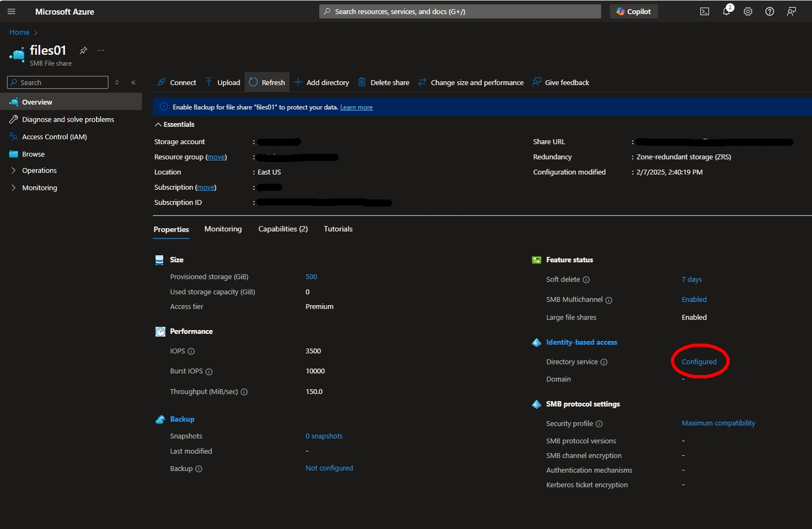
Task: Switch to the Properties tab
Action: point(171,229)
